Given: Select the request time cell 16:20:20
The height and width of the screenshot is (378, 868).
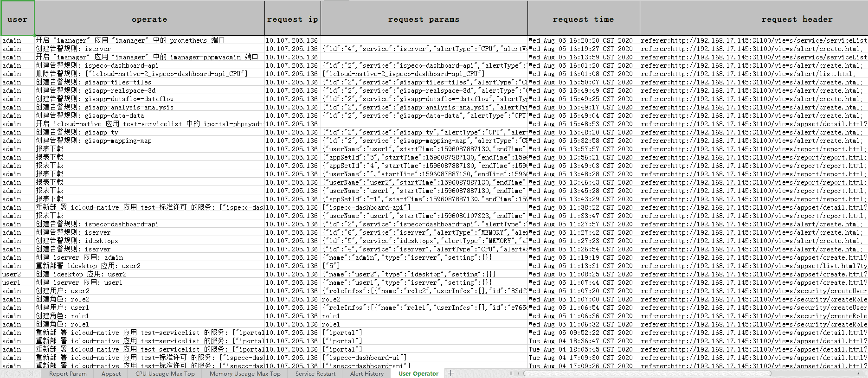Looking at the screenshot, I should click(583, 40).
